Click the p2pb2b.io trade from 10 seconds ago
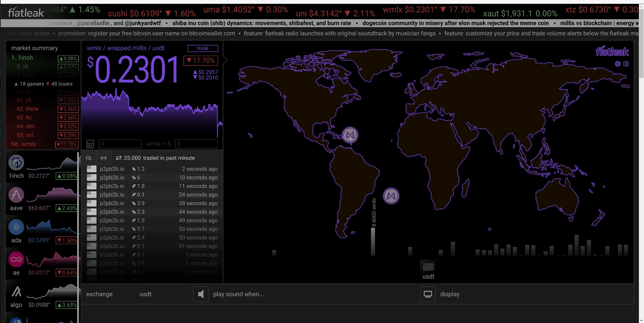 pos(152,178)
